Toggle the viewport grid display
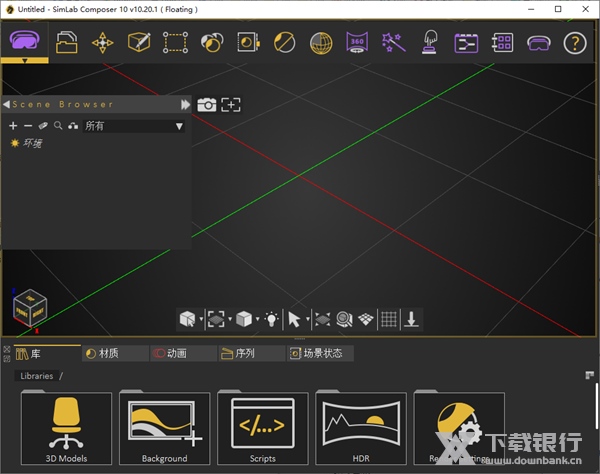 pos(389,319)
